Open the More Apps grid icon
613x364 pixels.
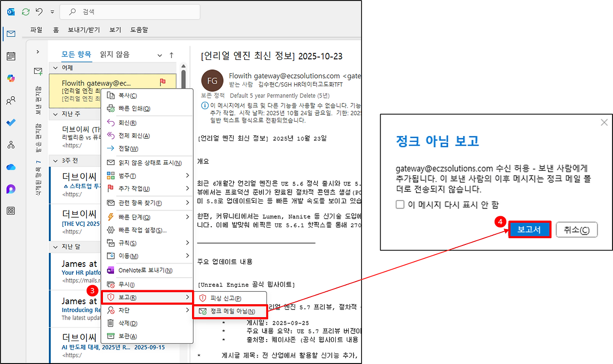[x=11, y=211]
